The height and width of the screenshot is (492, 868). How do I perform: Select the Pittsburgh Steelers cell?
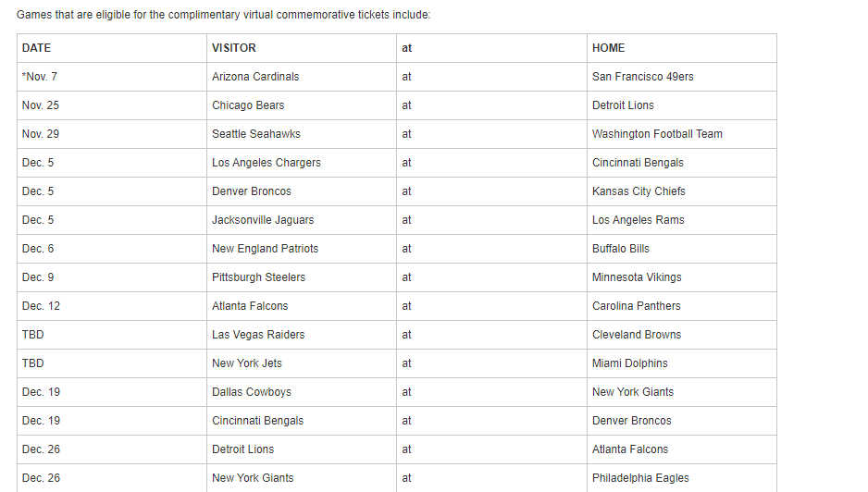coord(302,277)
